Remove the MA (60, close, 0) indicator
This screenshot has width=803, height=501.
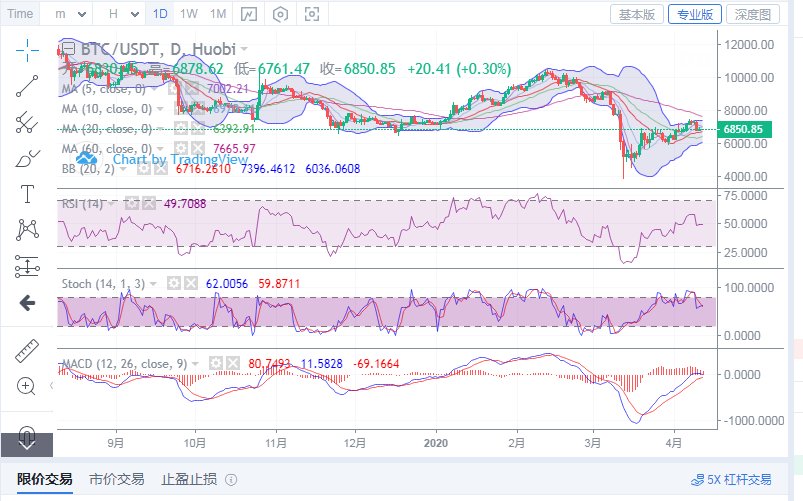coord(198,149)
